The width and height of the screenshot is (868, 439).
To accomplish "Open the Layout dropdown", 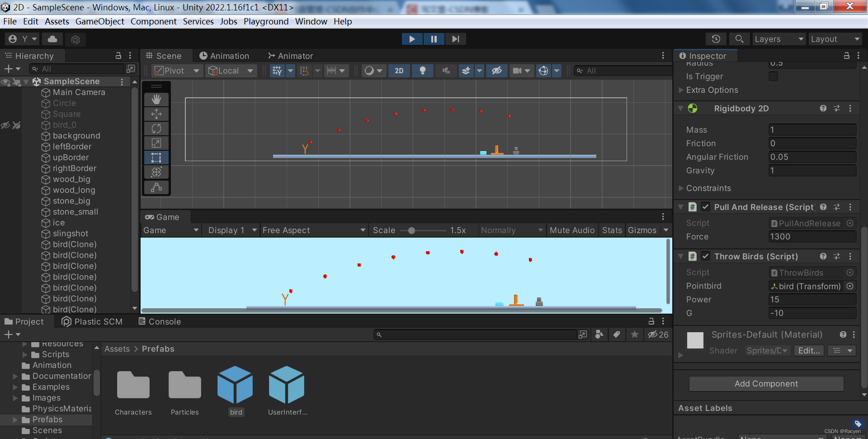I will click(x=835, y=39).
